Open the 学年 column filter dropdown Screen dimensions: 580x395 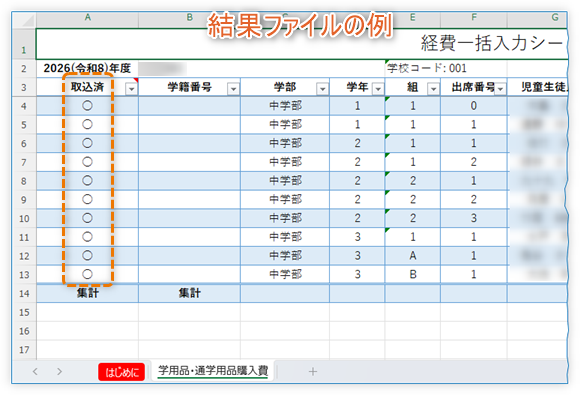(378, 89)
